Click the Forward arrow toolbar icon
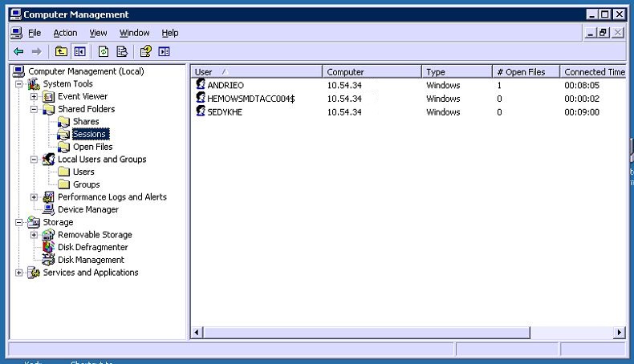 (x=36, y=51)
